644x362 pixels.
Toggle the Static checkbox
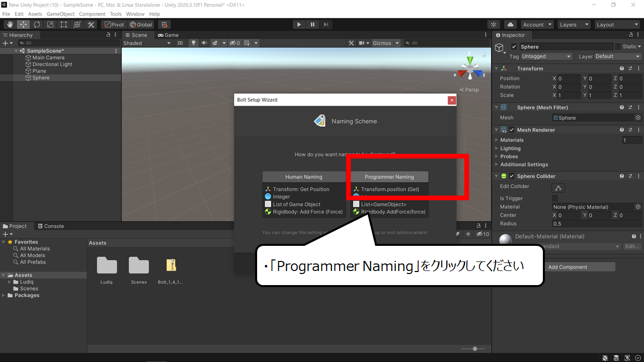point(618,47)
